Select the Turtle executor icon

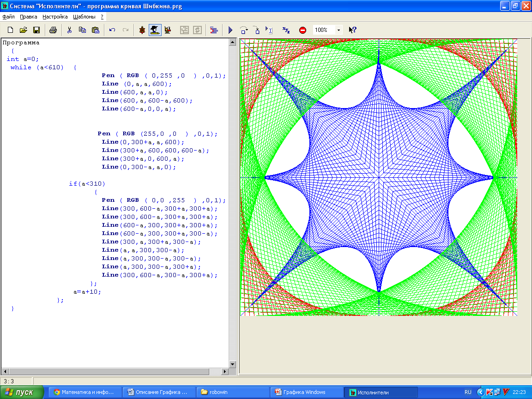[x=142, y=30]
